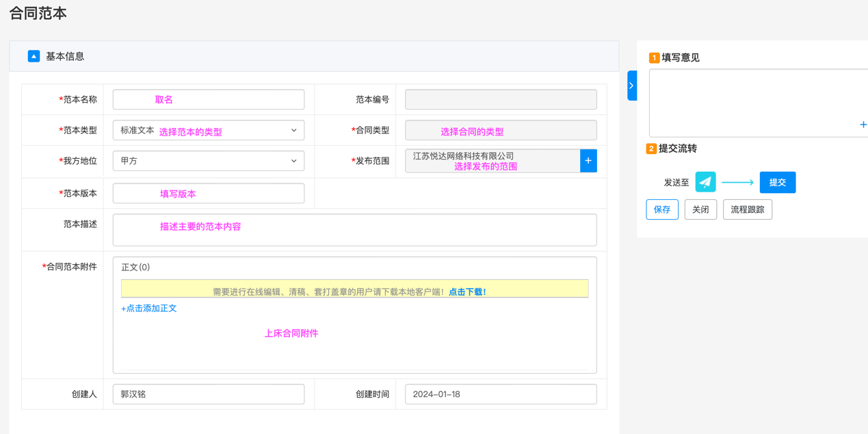The image size is (868, 434).
Task: Click the 发布范围 field with 江苏悦达网络科技有限公司
Action: click(x=492, y=161)
